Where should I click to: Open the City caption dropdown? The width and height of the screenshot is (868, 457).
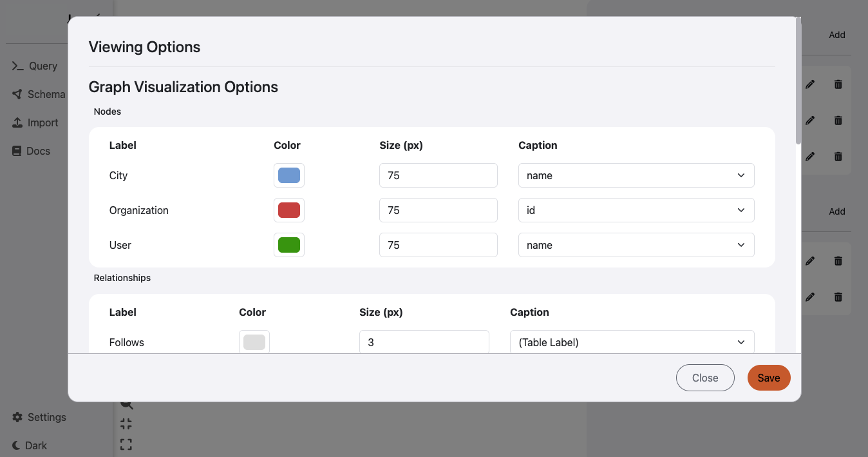[636, 175]
